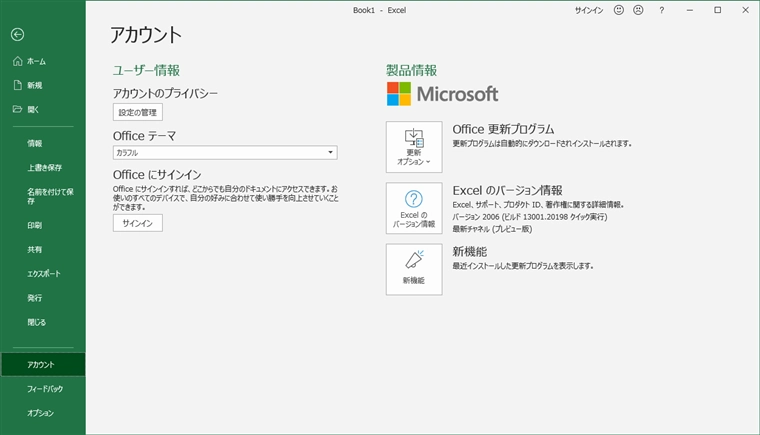760x435 pixels.
Task: Click the frowning face feedback icon
Action: [x=638, y=10]
